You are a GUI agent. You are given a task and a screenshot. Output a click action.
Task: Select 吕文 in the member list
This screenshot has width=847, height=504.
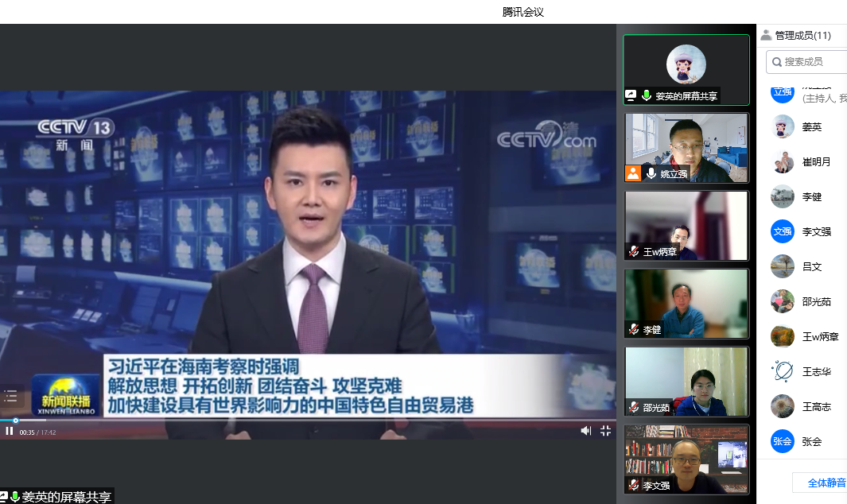811,266
